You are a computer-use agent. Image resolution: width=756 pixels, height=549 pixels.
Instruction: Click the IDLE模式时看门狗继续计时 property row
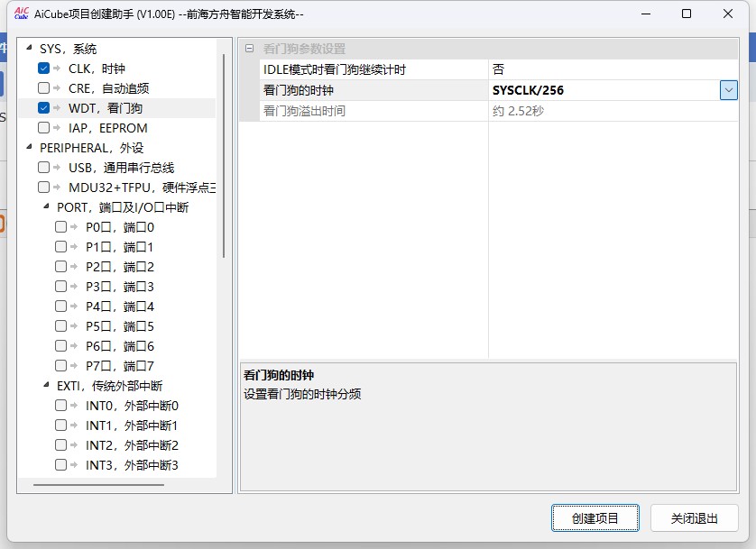[499, 69]
